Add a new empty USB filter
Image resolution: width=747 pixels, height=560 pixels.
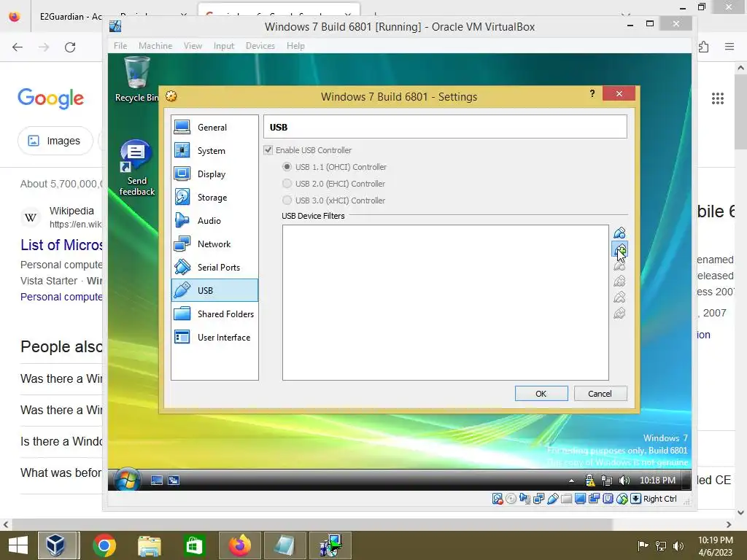click(619, 233)
